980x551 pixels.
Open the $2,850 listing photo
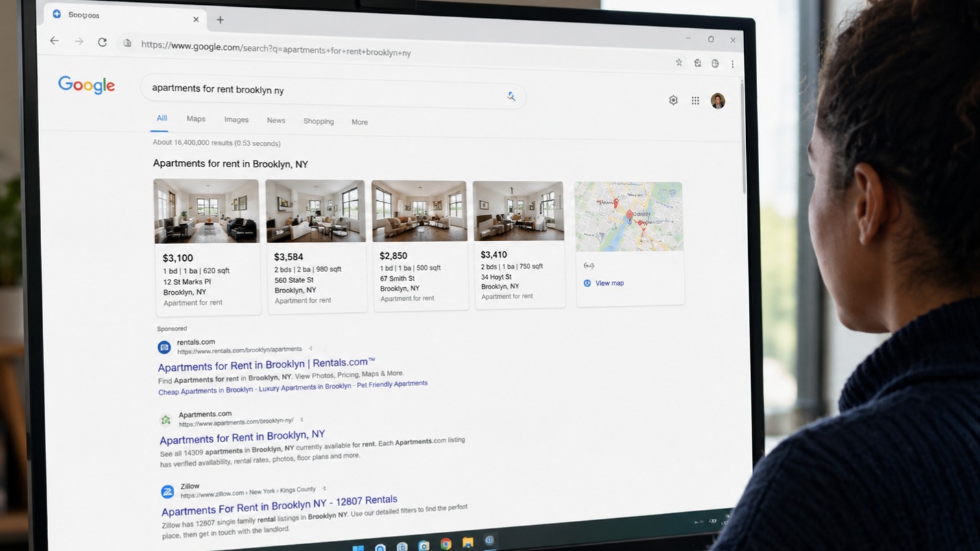click(419, 211)
